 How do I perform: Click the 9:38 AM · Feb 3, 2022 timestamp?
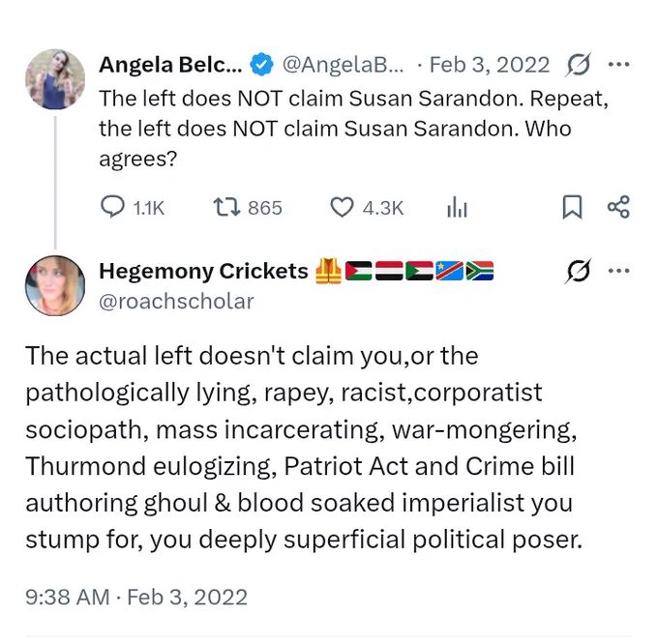[136, 597]
